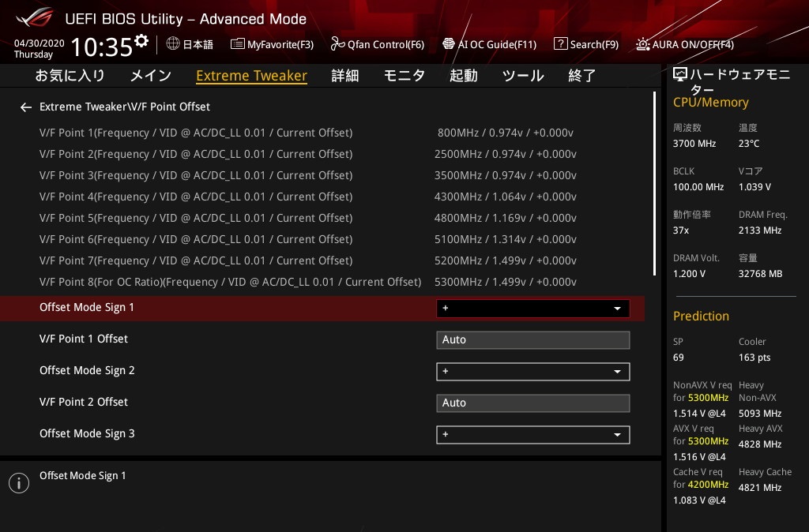809x532 pixels.
Task: Click the hardware monitor icon
Action: tap(680, 75)
